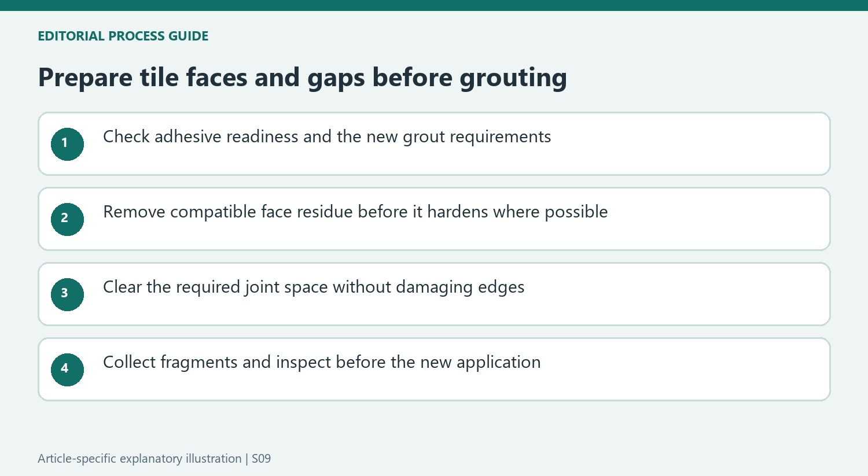This screenshot has width=868, height=476.
Task: Select the 'Check adhesive readiness' step text
Action: coord(327,137)
